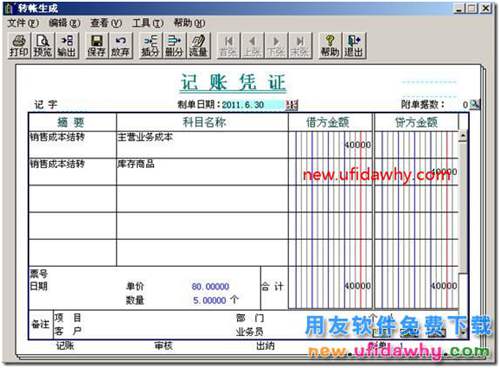The image size is (500, 368).
Task: Open 帮助 (Help) toolbar icon
Action: tap(330, 46)
